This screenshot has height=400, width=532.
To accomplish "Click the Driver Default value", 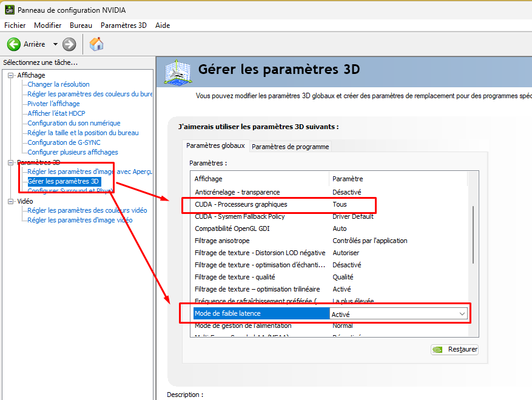I will pos(353,216).
